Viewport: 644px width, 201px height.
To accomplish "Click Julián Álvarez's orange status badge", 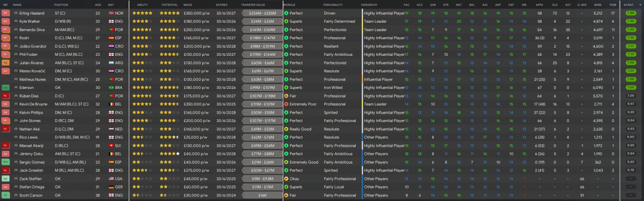I will click(x=6, y=63).
